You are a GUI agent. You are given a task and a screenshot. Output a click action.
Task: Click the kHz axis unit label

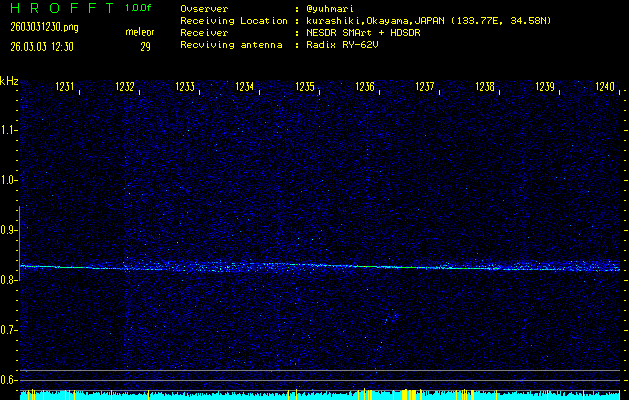click(9, 81)
